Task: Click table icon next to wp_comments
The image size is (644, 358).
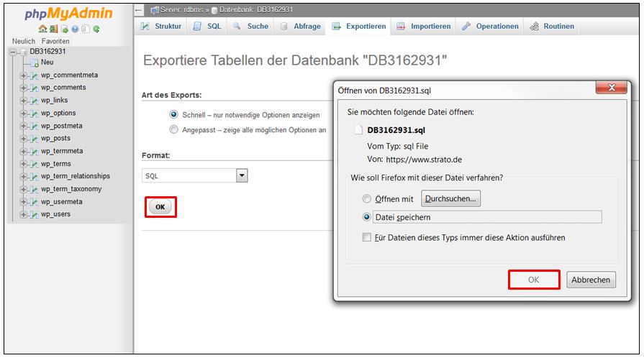Action: coord(35,88)
